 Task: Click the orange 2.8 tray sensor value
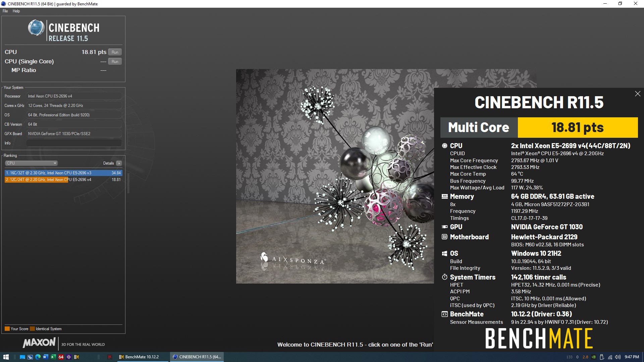[x=585, y=357]
